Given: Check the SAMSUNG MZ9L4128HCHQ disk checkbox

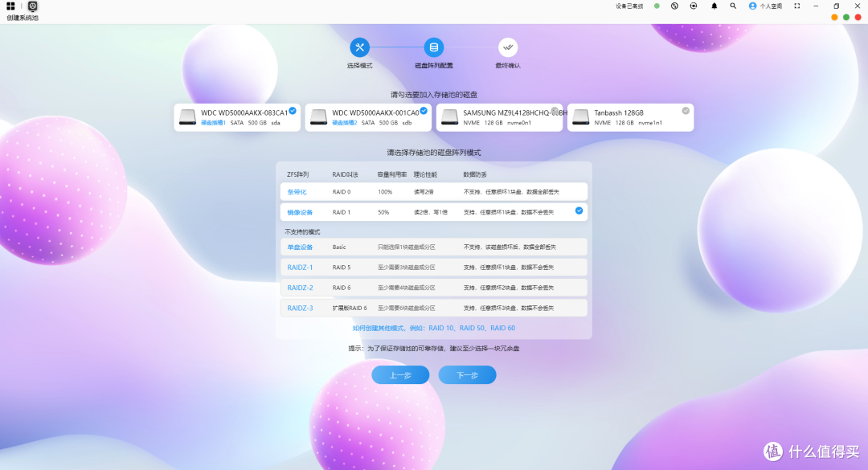Looking at the screenshot, I should 555,111.
